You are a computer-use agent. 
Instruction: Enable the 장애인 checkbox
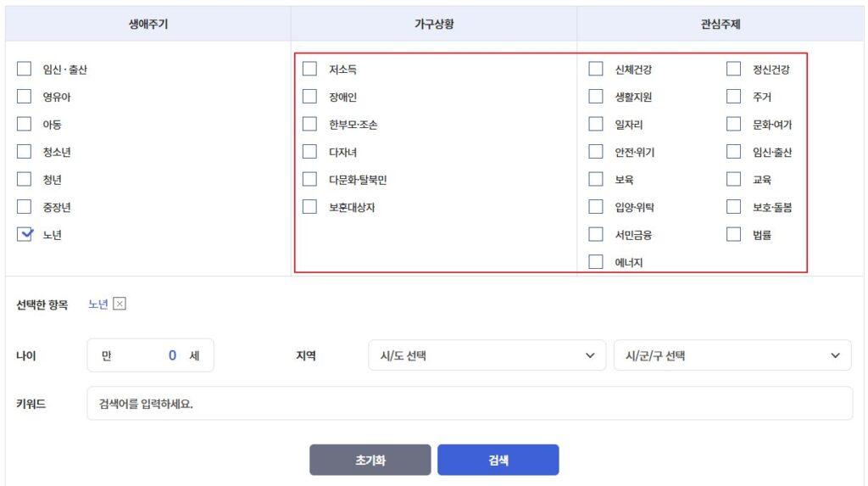pos(310,97)
